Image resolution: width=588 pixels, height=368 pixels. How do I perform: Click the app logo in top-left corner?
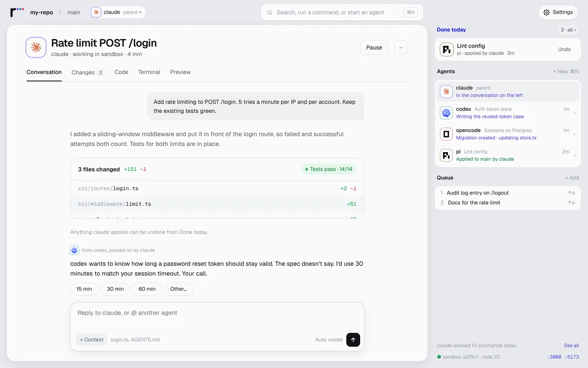pyautogui.click(x=17, y=12)
